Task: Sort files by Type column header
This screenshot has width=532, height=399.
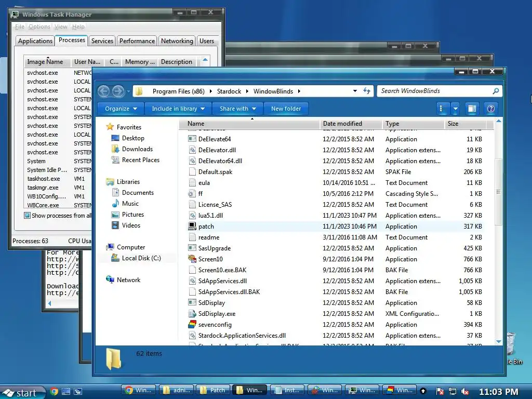Action: pos(413,124)
